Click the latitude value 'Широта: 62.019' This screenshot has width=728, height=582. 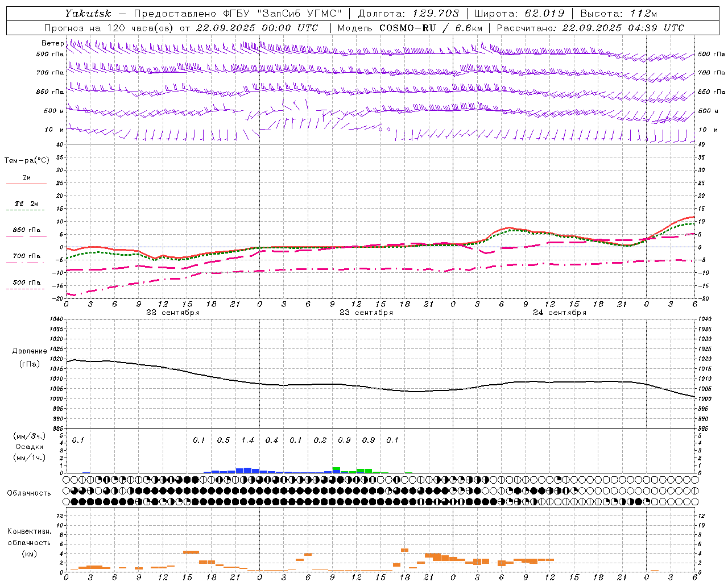(519, 13)
